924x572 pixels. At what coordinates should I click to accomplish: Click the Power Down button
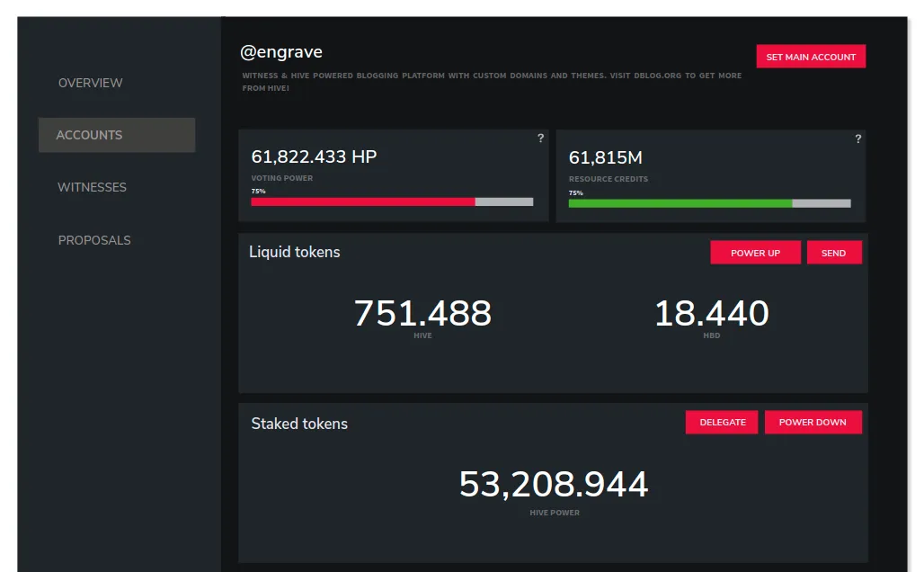pyautogui.click(x=813, y=422)
